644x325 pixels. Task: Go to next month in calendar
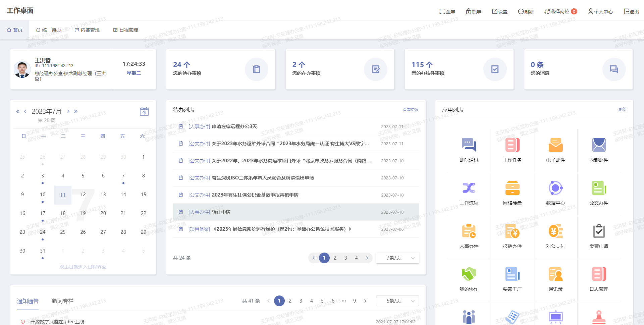click(68, 111)
